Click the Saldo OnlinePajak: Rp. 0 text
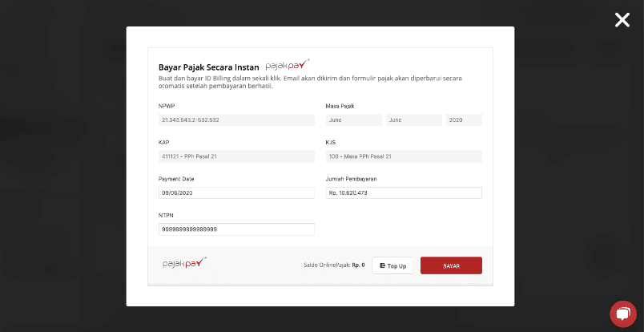This screenshot has height=332, width=644. pyautogui.click(x=334, y=265)
